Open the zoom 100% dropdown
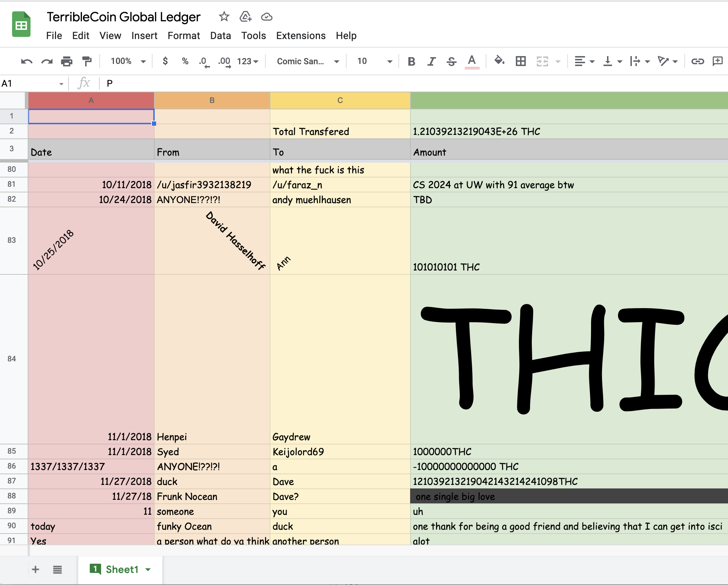The height and width of the screenshot is (585, 728). coord(128,61)
